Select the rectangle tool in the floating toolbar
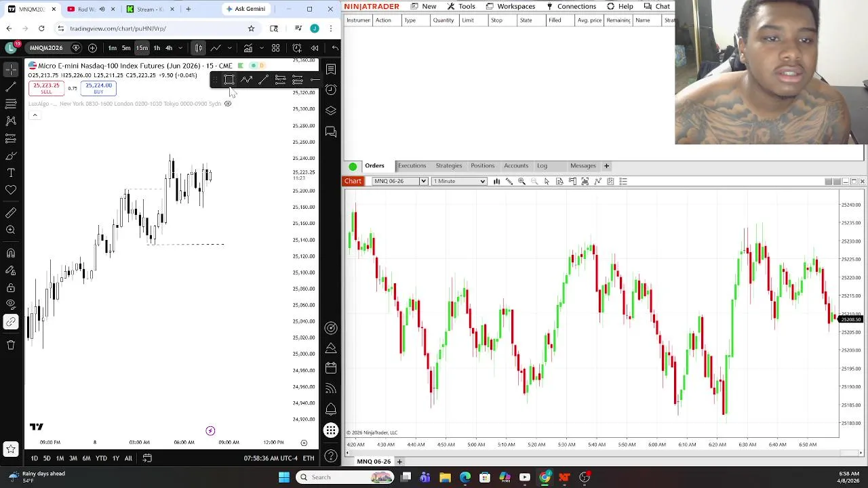Viewport: 868px width, 488px height. (x=229, y=80)
